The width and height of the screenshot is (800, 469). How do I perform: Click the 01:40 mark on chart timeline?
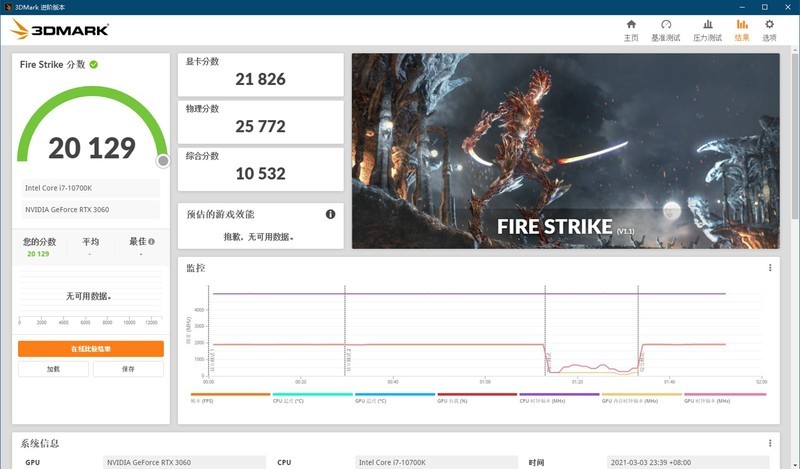click(669, 382)
